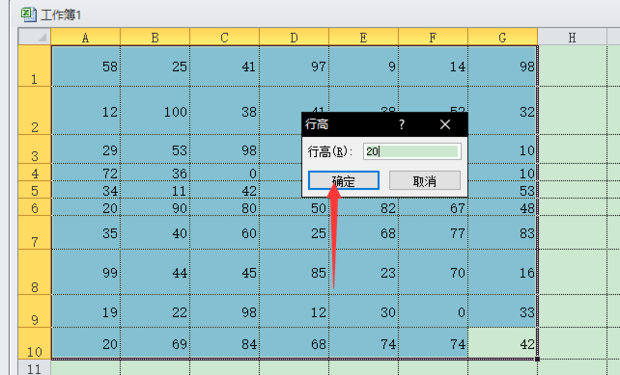
Task: Click cell C7 containing 60
Action: (225, 233)
